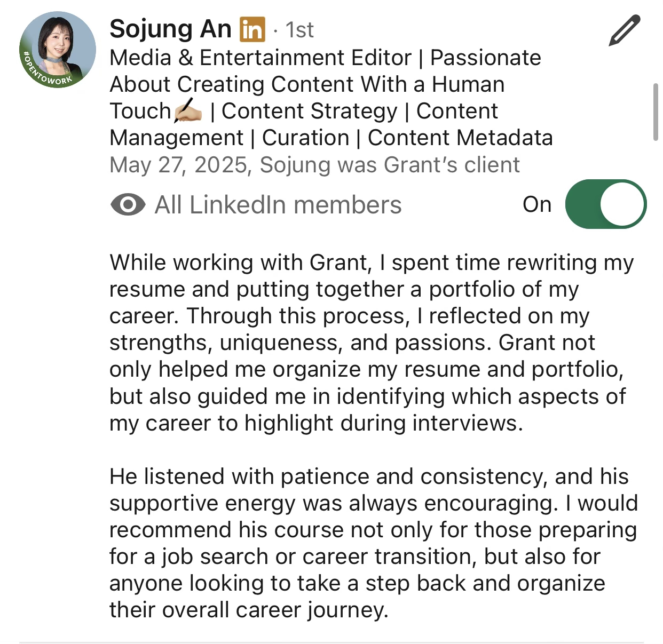Click the 1st connection degree label

coord(299,30)
